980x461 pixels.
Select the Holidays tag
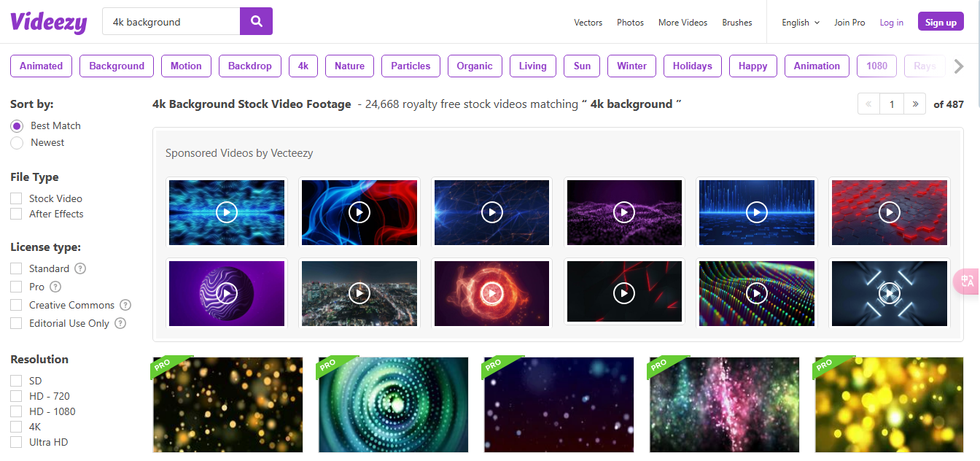click(693, 66)
